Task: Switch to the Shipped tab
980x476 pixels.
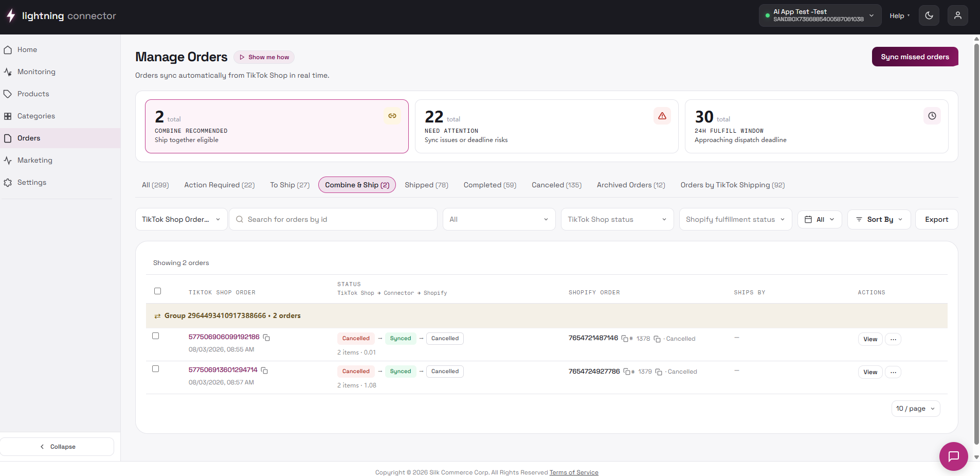Action: 426,185
